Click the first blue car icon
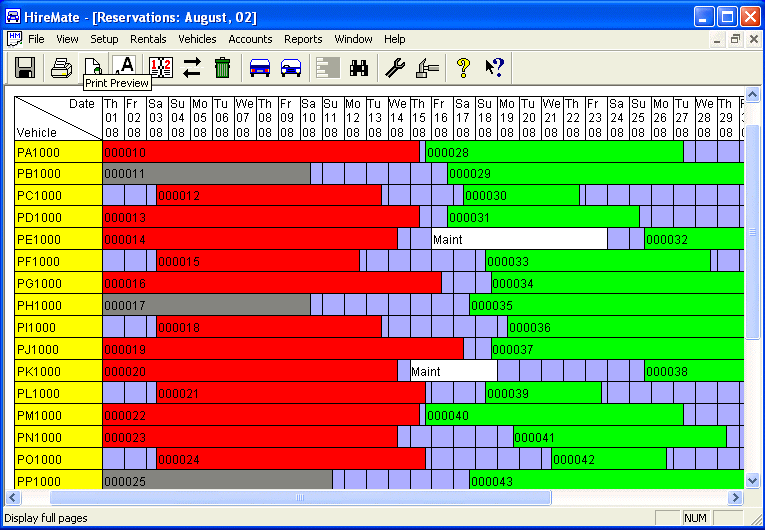 coord(260,68)
